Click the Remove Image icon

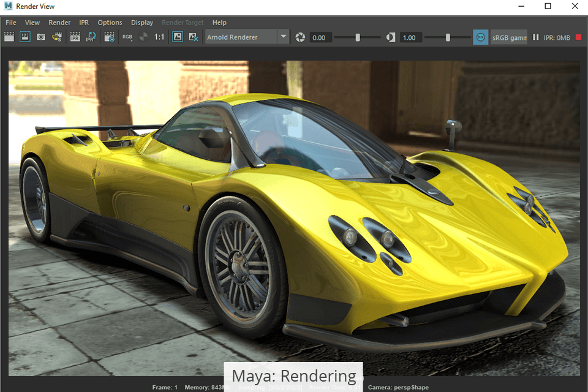click(194, 37)
